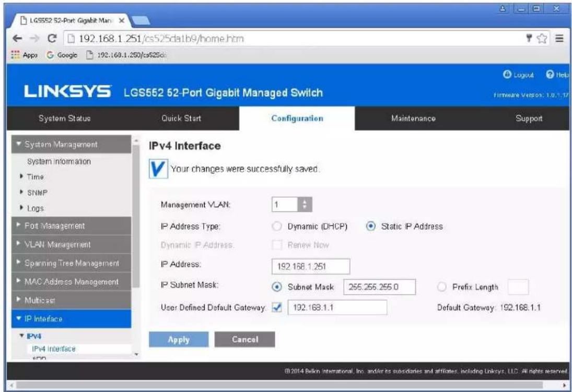Click the browser back arrow
Screen dimensions: 572x392
click(x=17, y=38)
